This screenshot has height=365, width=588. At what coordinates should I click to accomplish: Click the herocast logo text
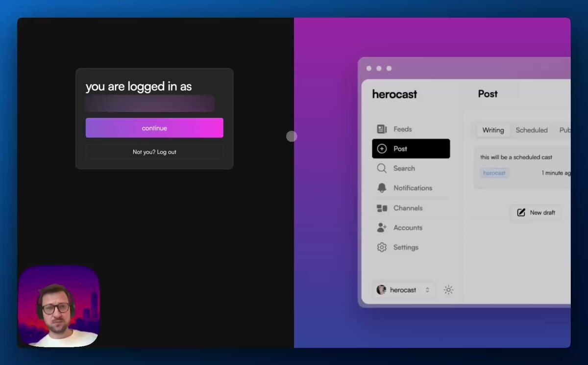[x=394, y=94]
